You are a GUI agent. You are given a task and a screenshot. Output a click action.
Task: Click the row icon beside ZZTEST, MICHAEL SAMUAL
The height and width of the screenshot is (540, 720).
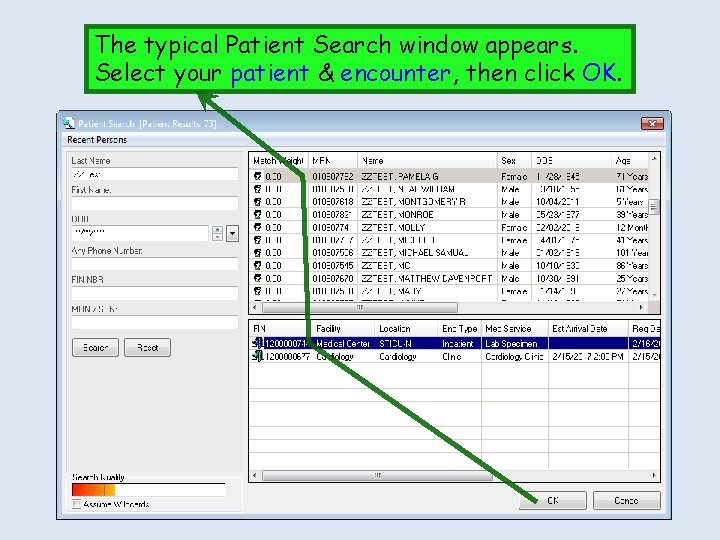(x=258, y=253)
